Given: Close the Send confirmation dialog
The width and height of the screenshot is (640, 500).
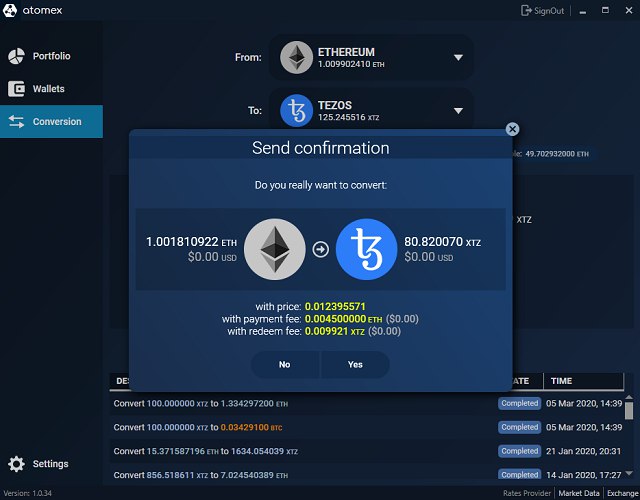Looking at the screenshot, I should 513,129.
